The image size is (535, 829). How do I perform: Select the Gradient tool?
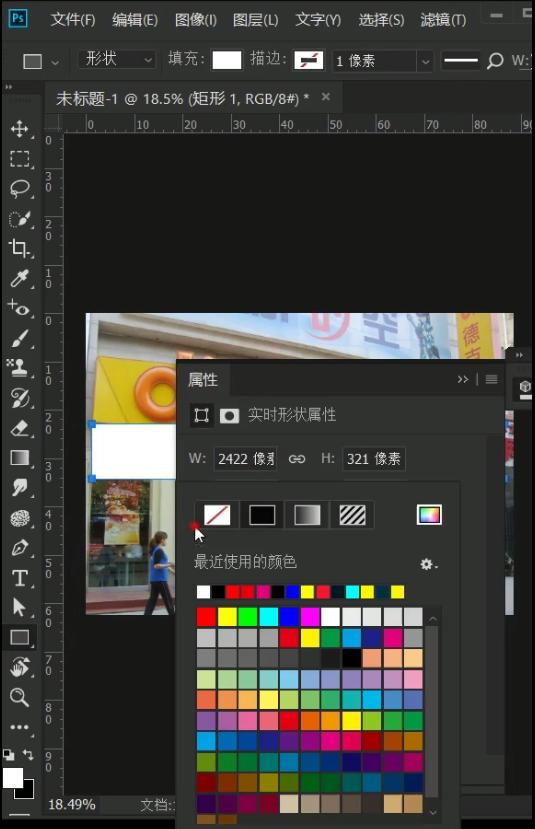click(x=20, y=457)
